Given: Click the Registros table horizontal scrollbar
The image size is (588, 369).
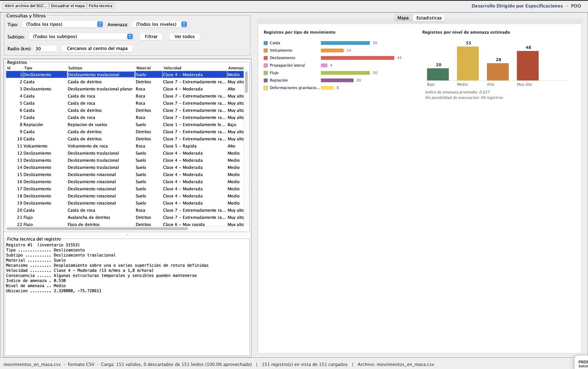Looking at the screenshot, I should tap(96, 228).
